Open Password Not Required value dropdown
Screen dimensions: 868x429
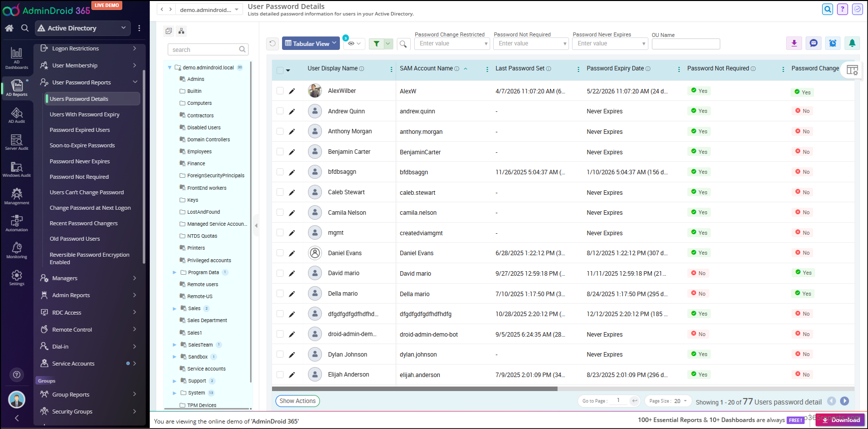pyautogui.click(x=531, y=43)
